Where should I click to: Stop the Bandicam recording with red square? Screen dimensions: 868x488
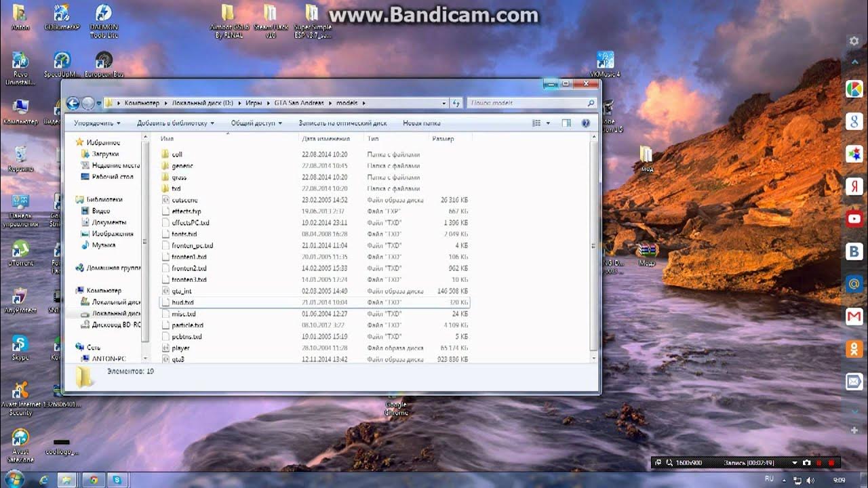pyautogui.click(x=831, y=462)
